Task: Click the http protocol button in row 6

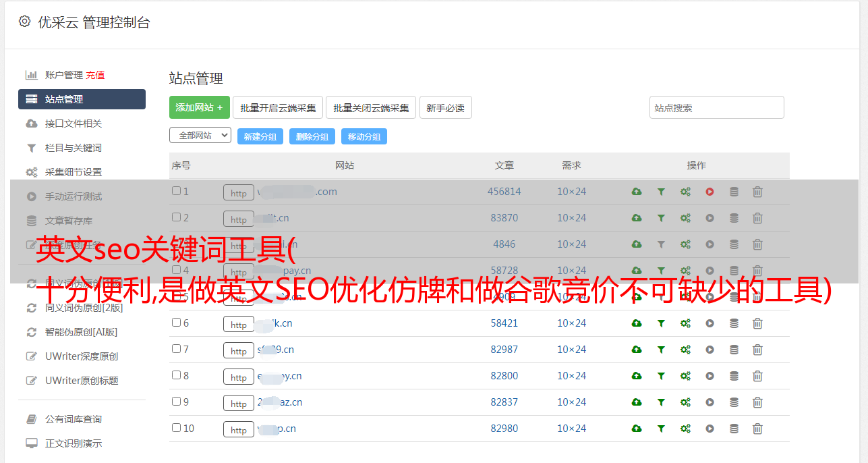Action: click(x=239, y=325)
